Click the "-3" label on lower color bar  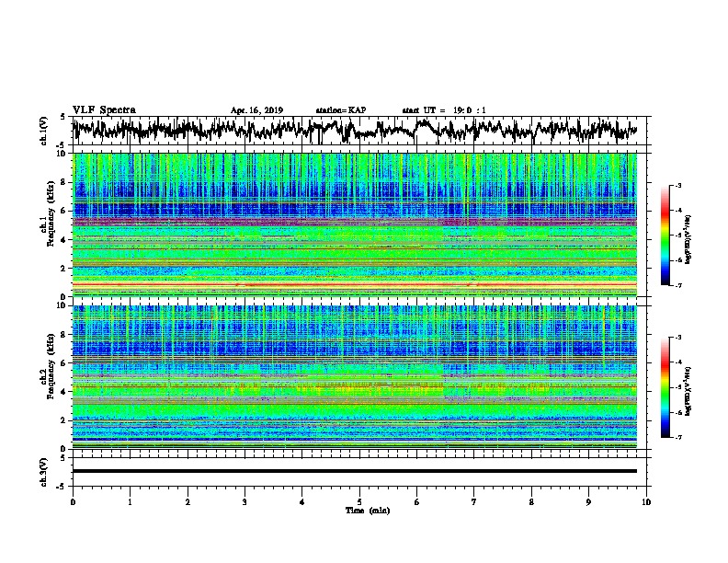[678, 338]
